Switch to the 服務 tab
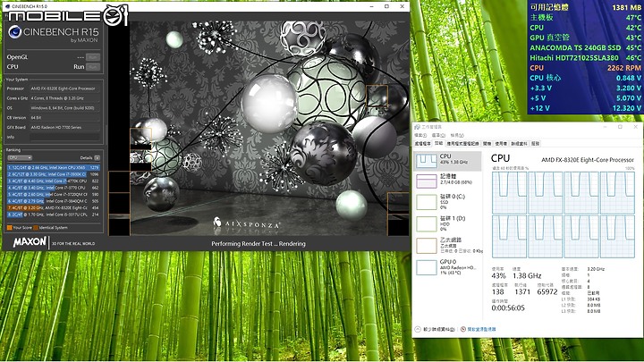 (x=535, y=144)
